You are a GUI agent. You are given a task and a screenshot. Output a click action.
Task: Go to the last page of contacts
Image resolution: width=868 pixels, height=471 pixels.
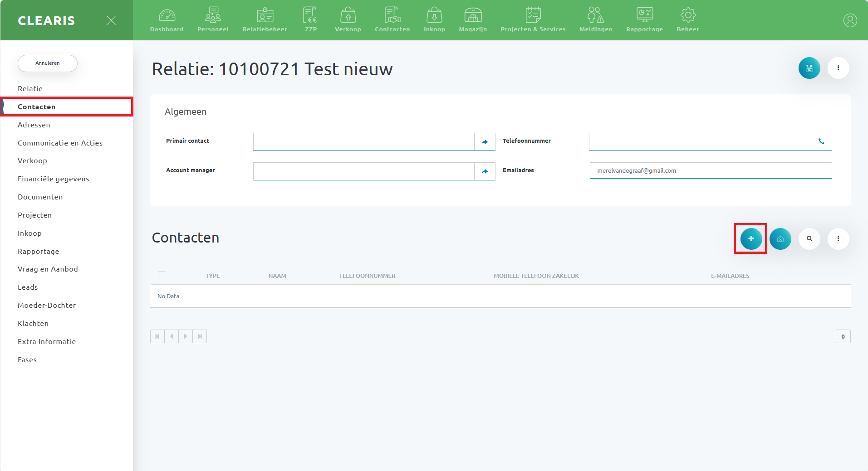[x=200, y=336]
